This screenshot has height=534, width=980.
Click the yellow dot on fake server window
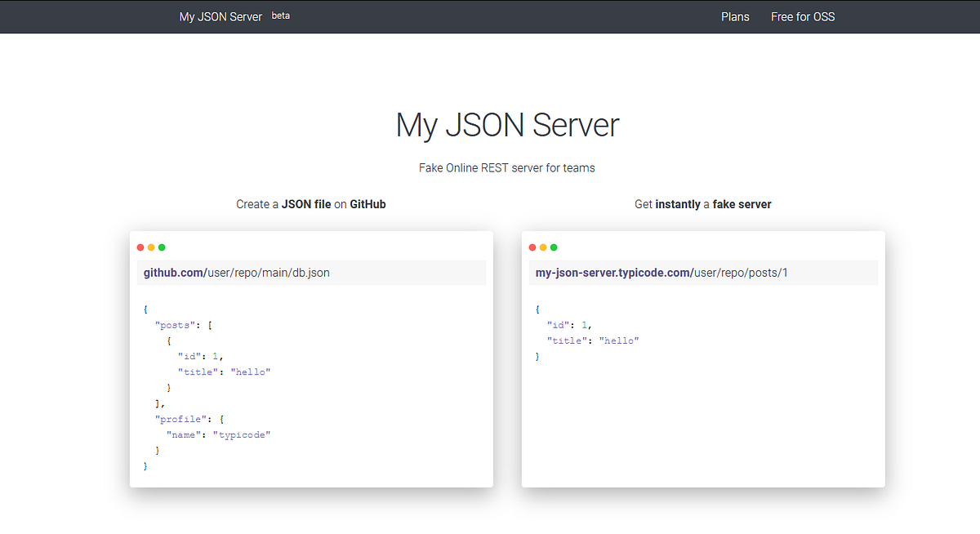[543, 247]
